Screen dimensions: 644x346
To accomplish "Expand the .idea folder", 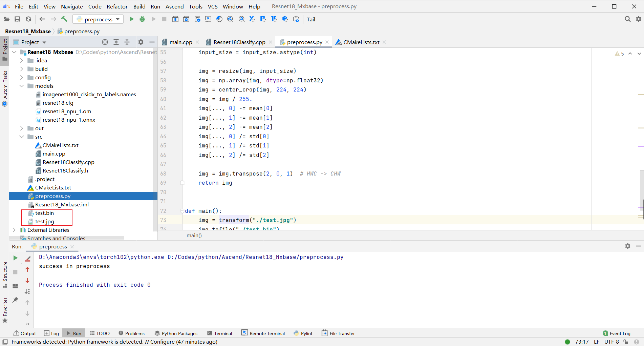I will pyautogui.click(x=22, y=60).
